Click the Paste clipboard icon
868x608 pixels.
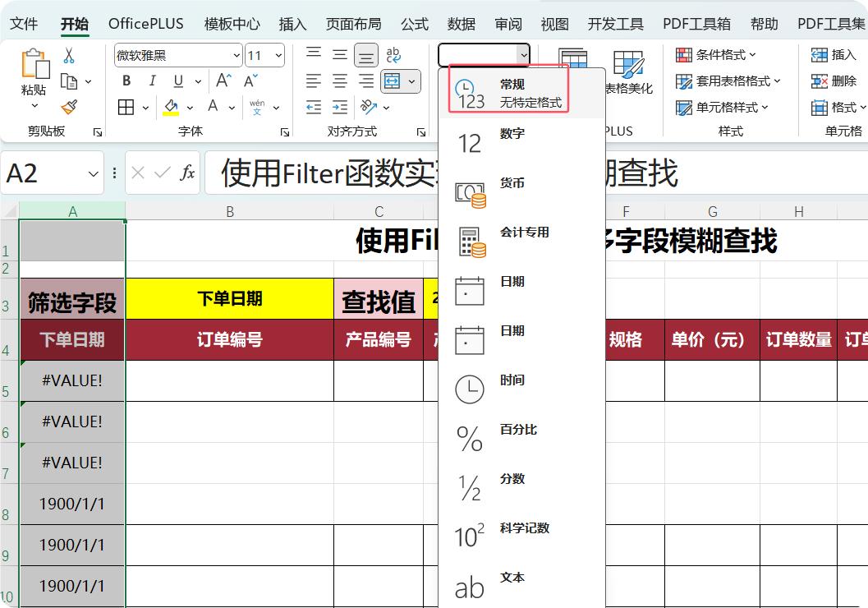tap(34, 63)
